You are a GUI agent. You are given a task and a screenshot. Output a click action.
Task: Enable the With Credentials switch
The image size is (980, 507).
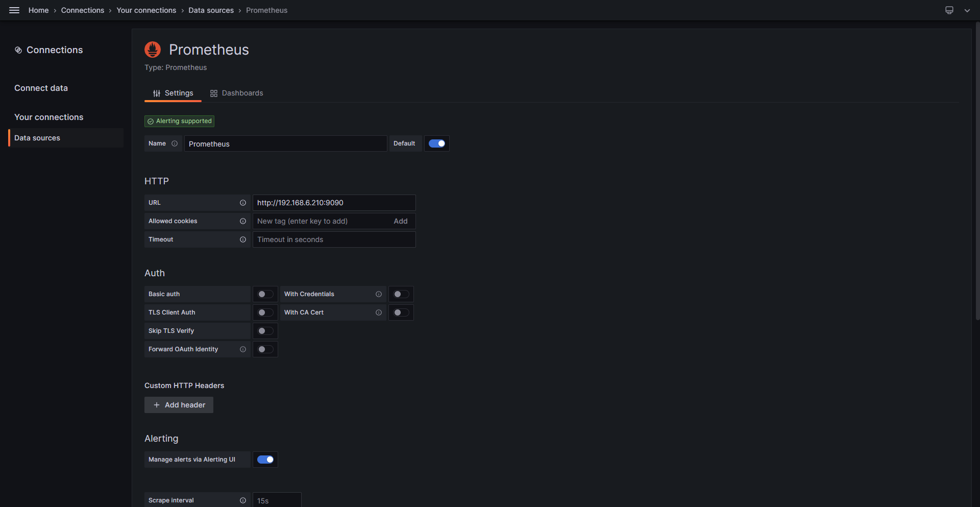pyautogui.click(x=401, y=294)
